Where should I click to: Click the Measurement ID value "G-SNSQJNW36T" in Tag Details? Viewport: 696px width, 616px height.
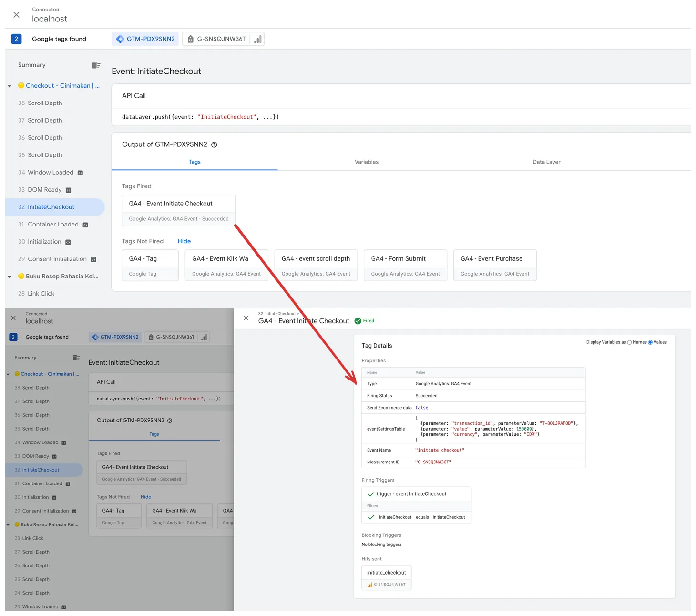(433, 462)
